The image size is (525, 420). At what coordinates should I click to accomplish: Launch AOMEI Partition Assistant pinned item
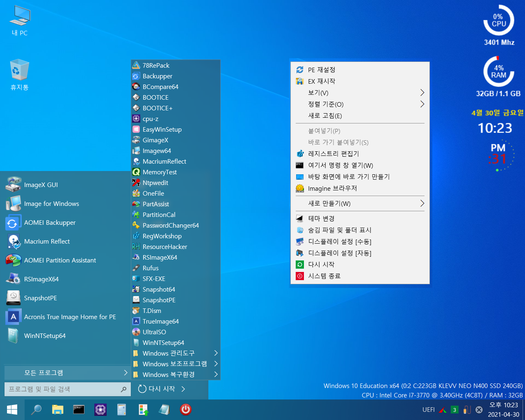pos(67,260)
